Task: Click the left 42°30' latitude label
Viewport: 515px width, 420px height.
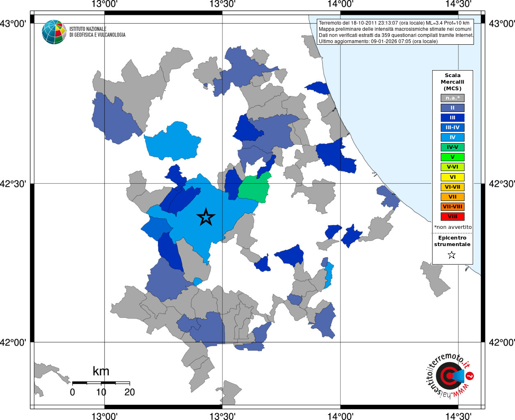Action: (x=13, y=184)
